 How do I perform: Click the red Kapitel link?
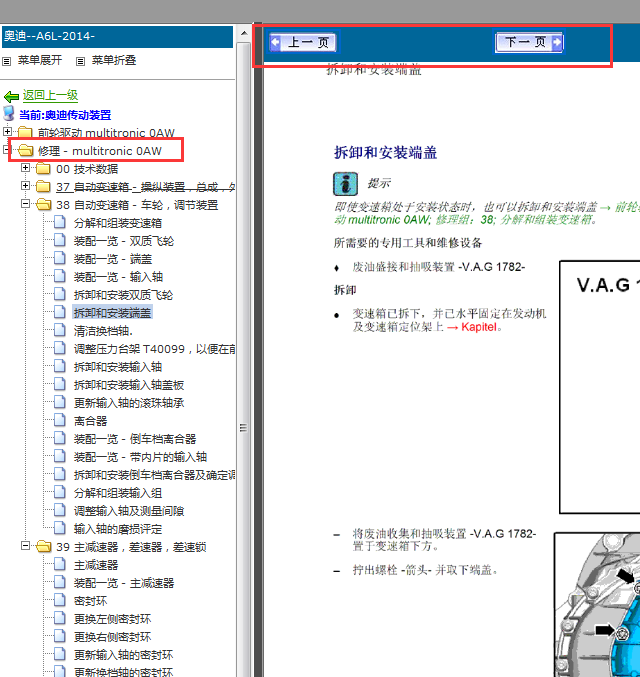(479, 327)
